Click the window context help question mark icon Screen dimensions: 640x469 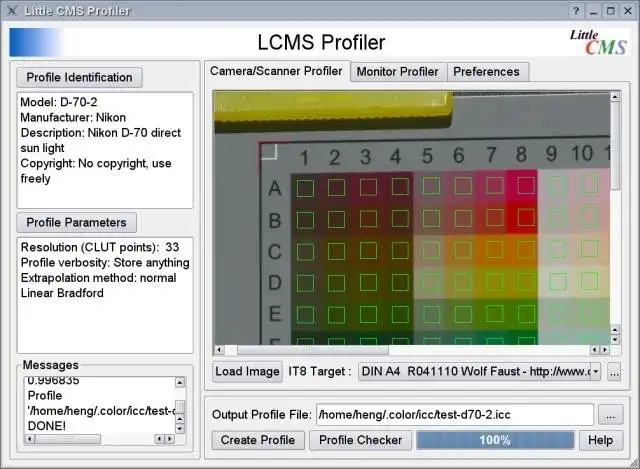click(576, 11)
